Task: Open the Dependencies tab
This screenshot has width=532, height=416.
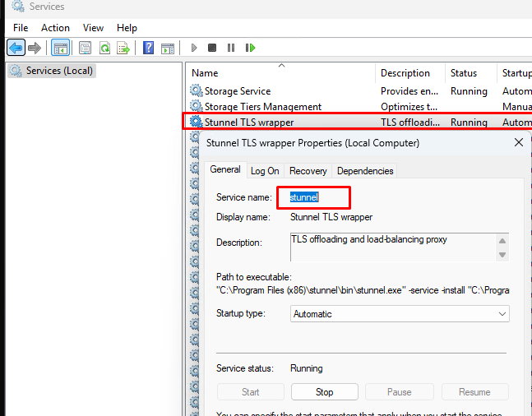Action: click(x=365, y=171)
